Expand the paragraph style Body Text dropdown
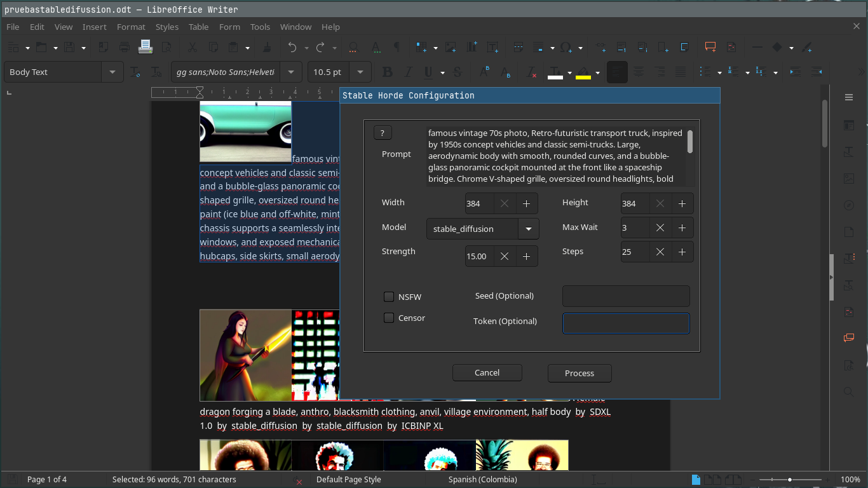Screen dimensions: 868x488 pos(112,72)
